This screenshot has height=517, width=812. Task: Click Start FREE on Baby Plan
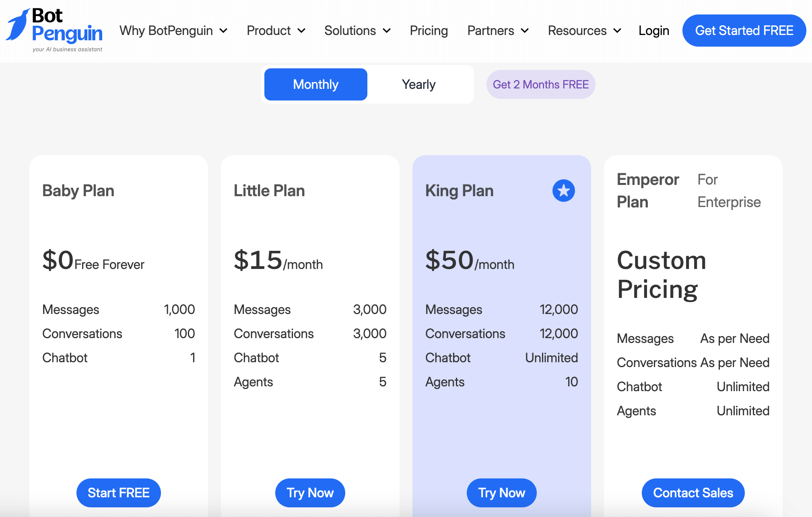(x=119, y=493)
